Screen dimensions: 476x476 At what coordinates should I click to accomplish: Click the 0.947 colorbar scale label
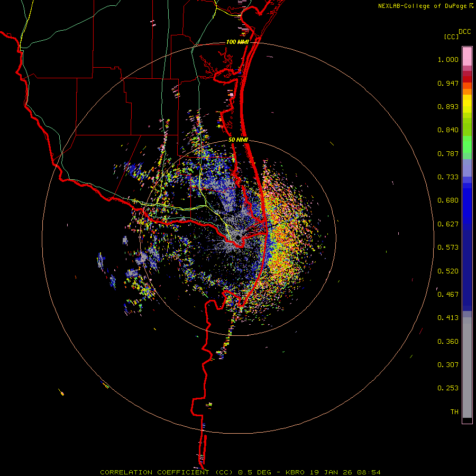[448, 83]
